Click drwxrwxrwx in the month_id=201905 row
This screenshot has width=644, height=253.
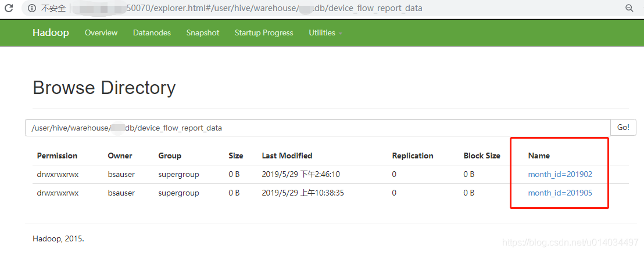click(58, 193)
